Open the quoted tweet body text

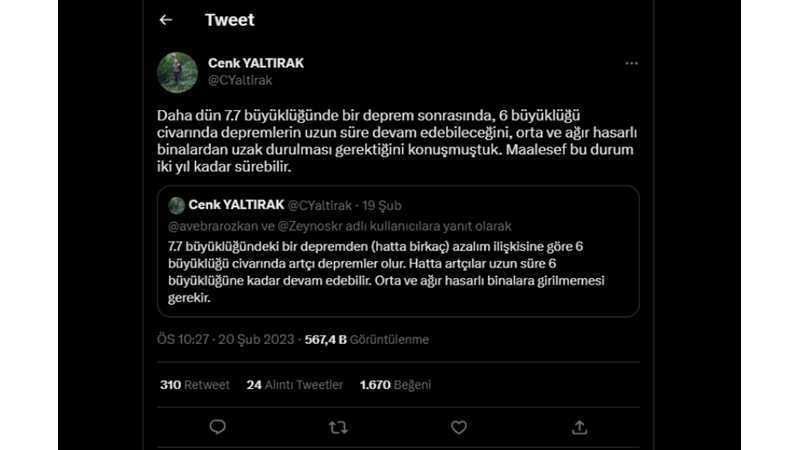tap(383, 271)
